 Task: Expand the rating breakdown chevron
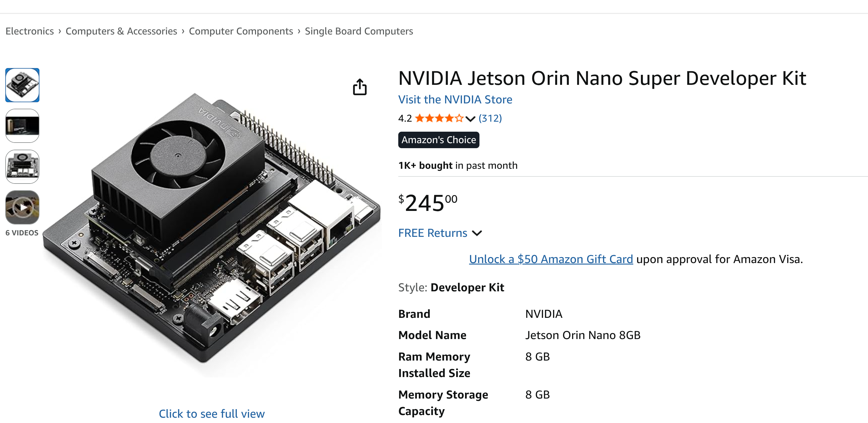pos(470,119)
